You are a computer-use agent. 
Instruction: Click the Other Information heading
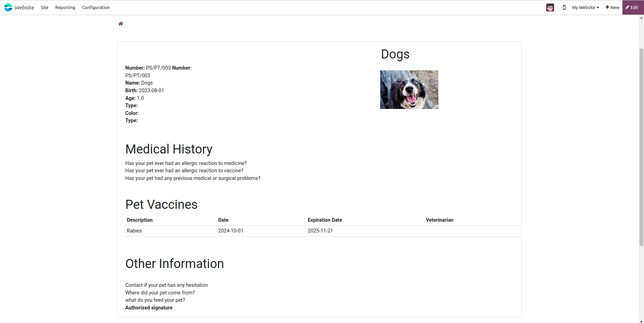(x=175, y=263)
